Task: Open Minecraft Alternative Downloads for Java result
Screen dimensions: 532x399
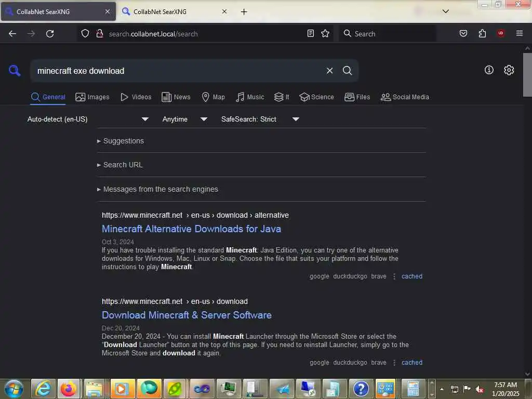Action: (x=191, y=229)
